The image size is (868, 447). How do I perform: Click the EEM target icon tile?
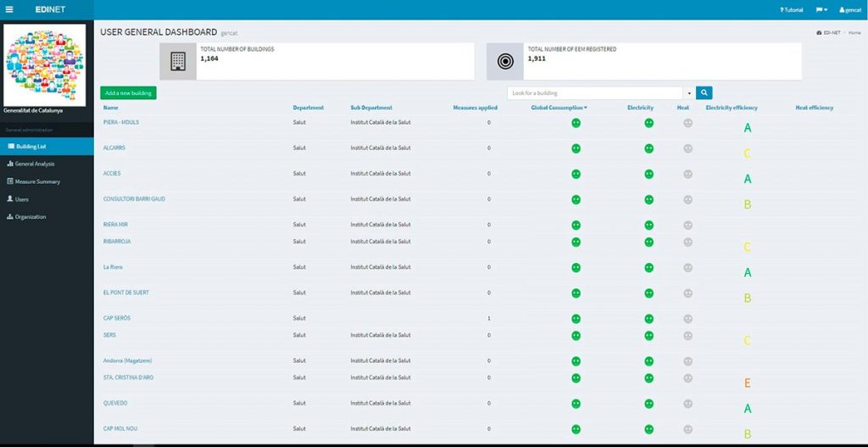[x=505, y=62]
